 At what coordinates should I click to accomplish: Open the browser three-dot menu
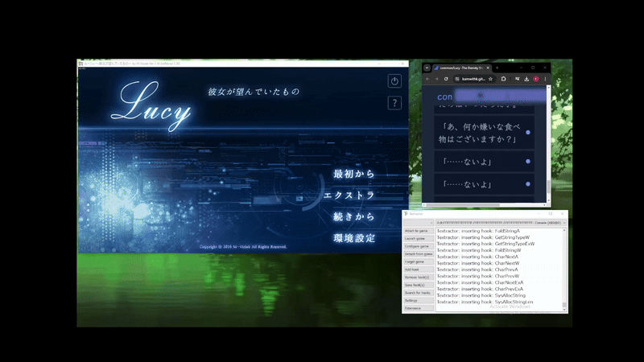(x=546, y=79)
